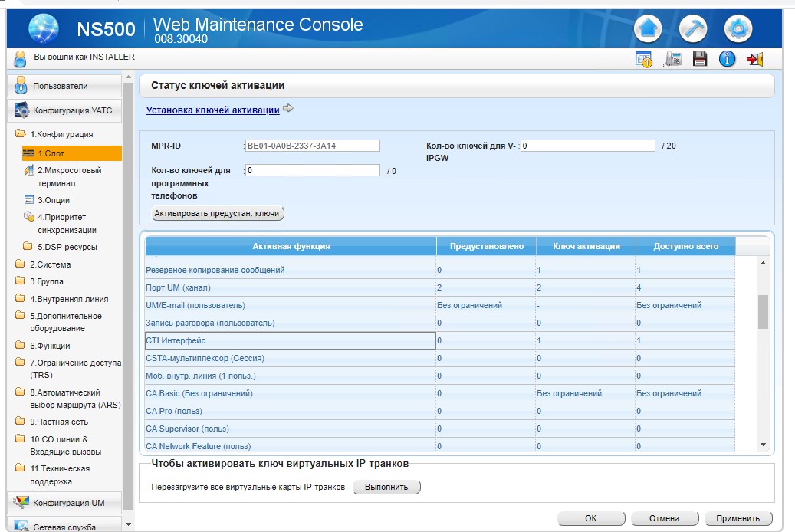Viewport: 795px width, 532px height.
Task: Select Запись разговора (пользователь) row
Action: [440, 323]
